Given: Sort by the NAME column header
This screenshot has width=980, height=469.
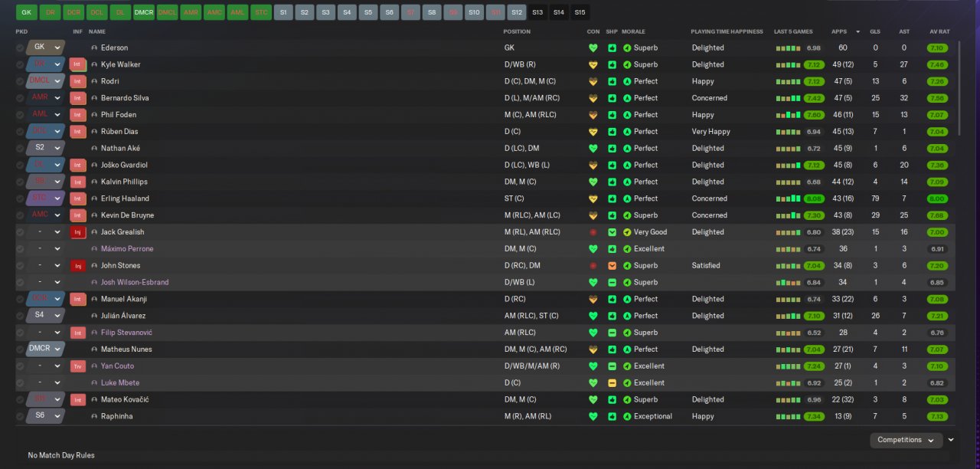Looking at the screenshot, I should click(97, 32).
